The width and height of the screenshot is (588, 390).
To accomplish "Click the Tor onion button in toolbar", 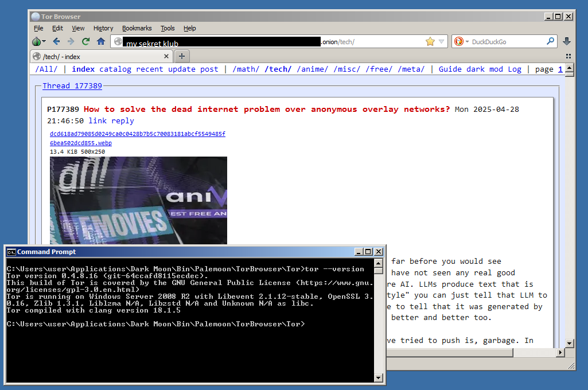I will pyautogui.click(x=38, y=42).
